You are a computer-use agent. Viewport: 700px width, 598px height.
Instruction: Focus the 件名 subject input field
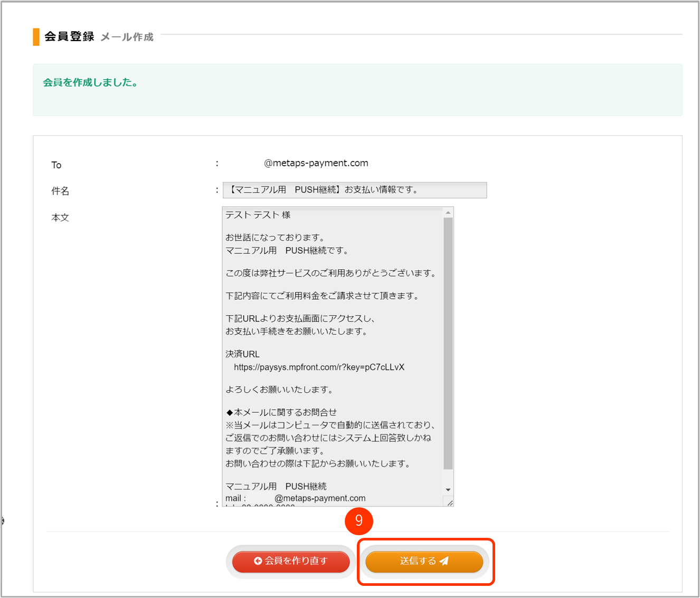click(x=354, y=190)
